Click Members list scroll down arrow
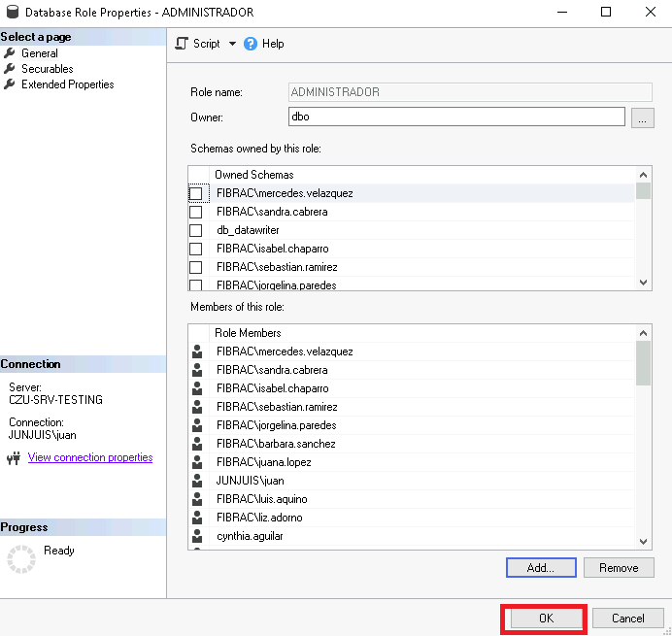The height and width of the screenshot is (636, 672). coord(643,541)
